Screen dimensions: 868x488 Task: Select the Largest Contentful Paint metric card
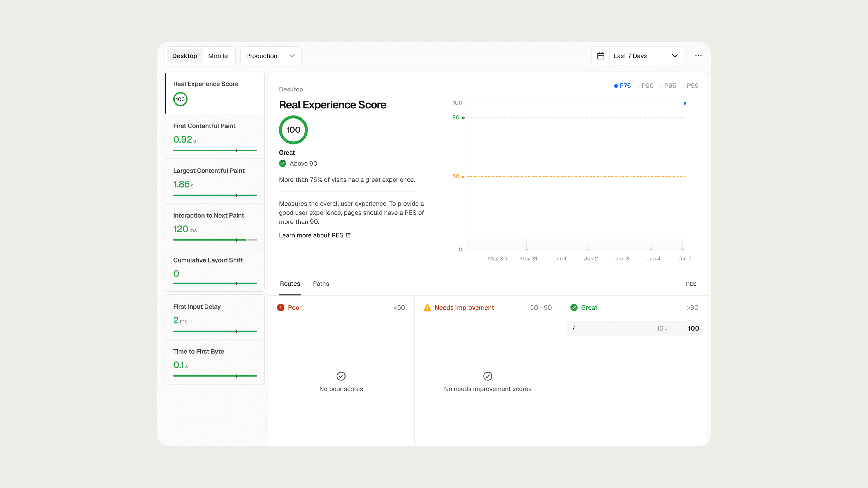[x=215, y=181]
